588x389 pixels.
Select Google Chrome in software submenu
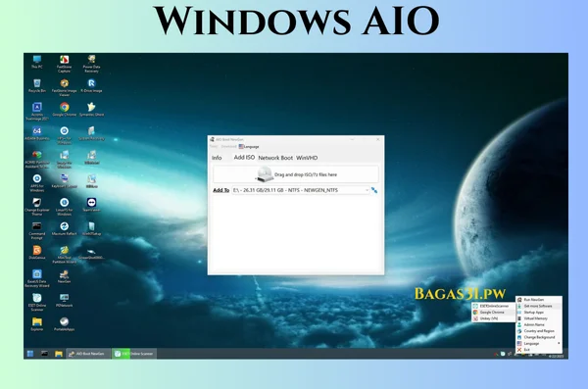click(x=493, y=313)
